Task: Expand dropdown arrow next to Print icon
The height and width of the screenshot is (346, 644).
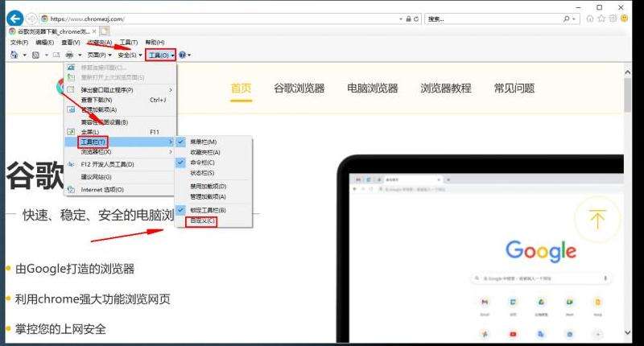Action: click(x=80, y=55)
